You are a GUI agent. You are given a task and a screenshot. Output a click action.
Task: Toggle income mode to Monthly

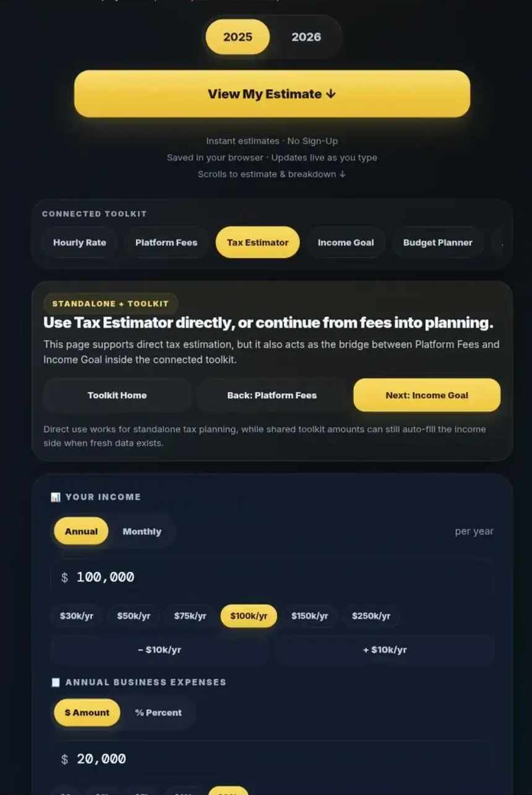142,531
